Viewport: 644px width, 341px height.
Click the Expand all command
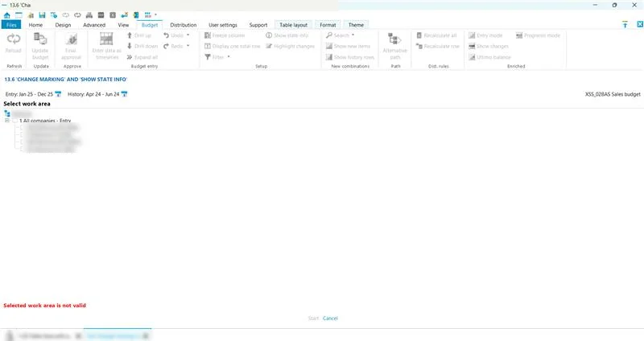142,57
